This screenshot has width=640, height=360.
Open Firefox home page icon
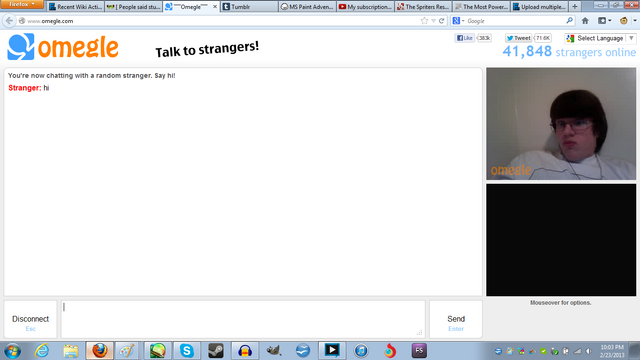585,21
